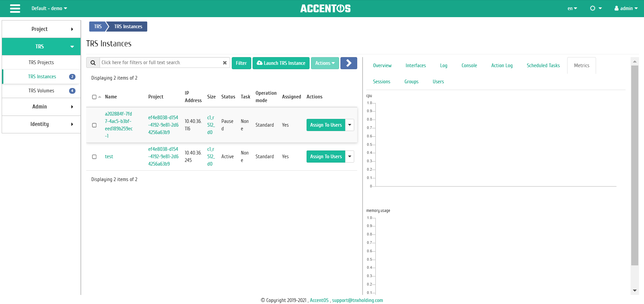Click the Filter button
644x304 pixels.
click(241, 63)
